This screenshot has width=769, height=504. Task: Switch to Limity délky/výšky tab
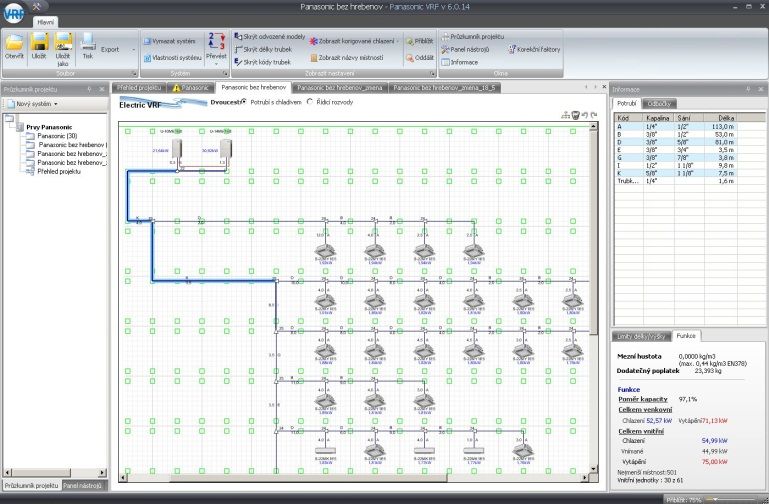tap(641, 336)
